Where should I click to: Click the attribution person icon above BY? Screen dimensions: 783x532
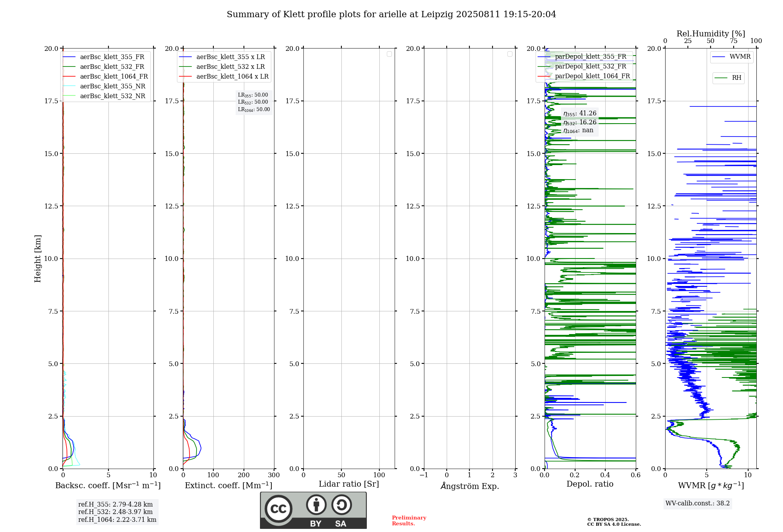click(316, 505)
